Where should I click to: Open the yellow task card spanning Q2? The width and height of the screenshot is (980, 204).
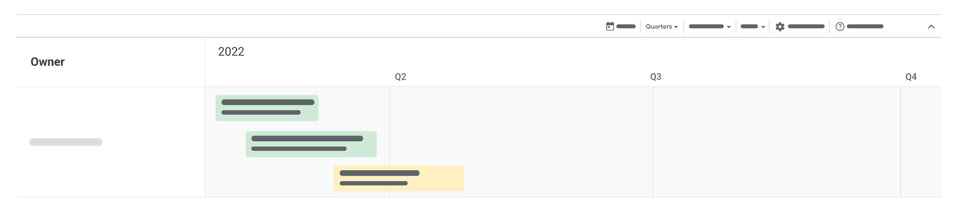pyautogui.click(x=399, y=178)
